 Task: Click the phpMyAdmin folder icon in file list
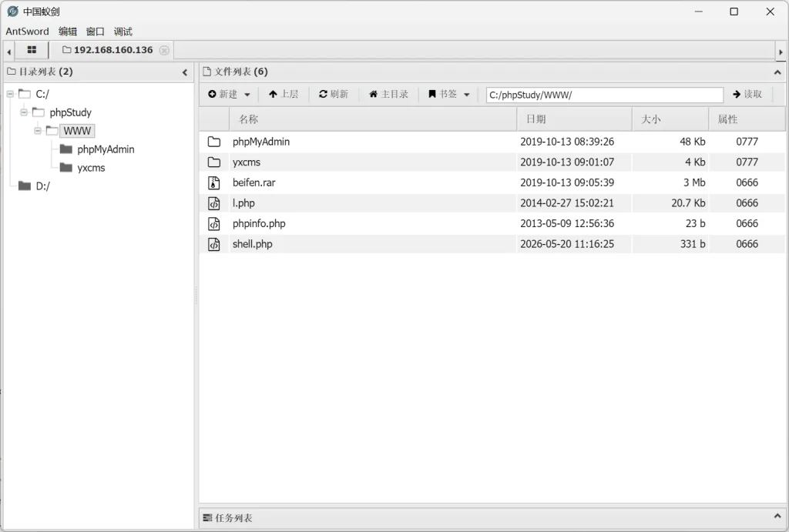pyautogui.click(x=214, y=142)
